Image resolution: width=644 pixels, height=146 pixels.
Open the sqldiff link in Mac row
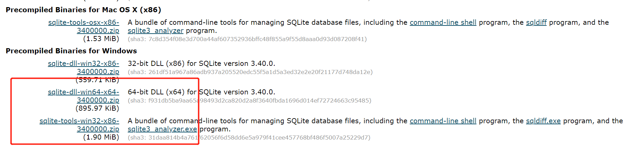click(x=536, y=23)
